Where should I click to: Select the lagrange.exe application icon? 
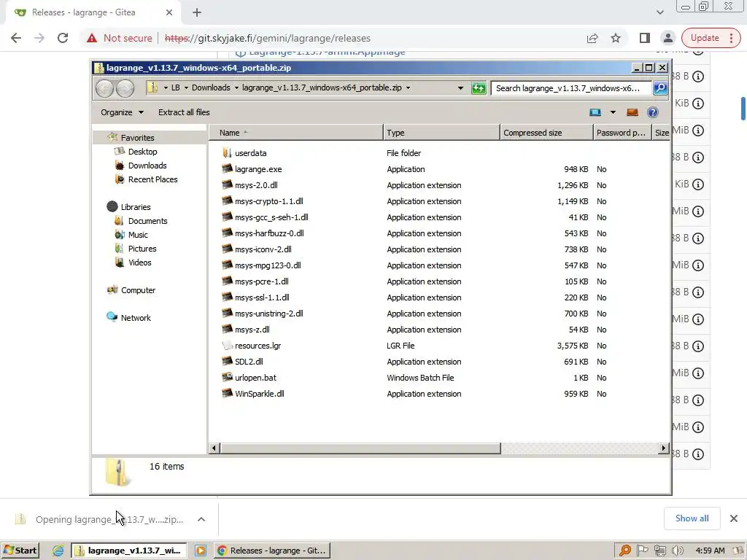227,169
